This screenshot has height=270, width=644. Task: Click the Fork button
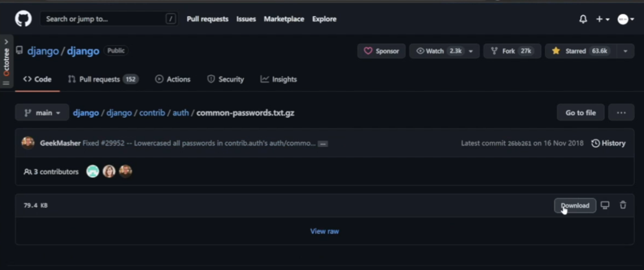(512, 51)
